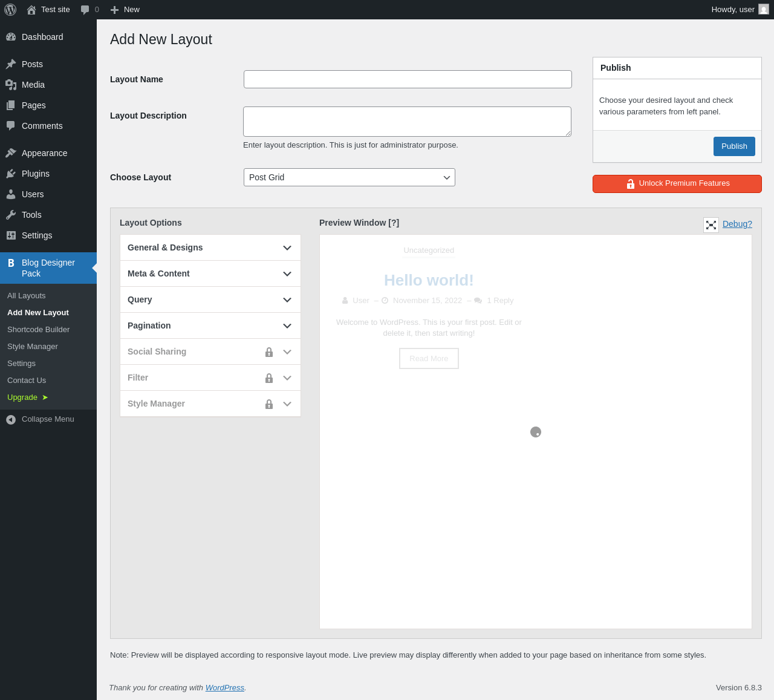Toggle the preview fullscreen expand icon
This screenshot has height=700, width=774.
point(711,225)
